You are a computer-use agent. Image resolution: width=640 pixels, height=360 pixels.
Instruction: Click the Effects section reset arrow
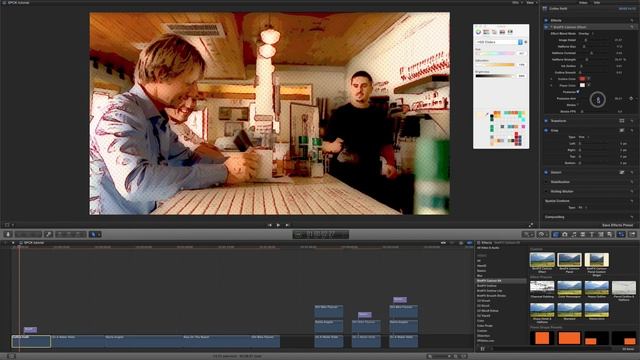click(632, 20)
